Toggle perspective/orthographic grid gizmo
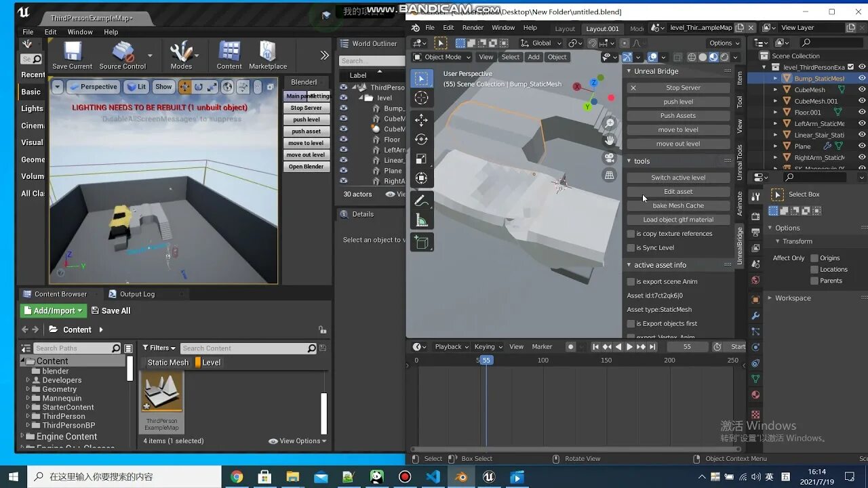Viewport: 868px width, 488px height. pyautogui.click(x=610, y=175)
